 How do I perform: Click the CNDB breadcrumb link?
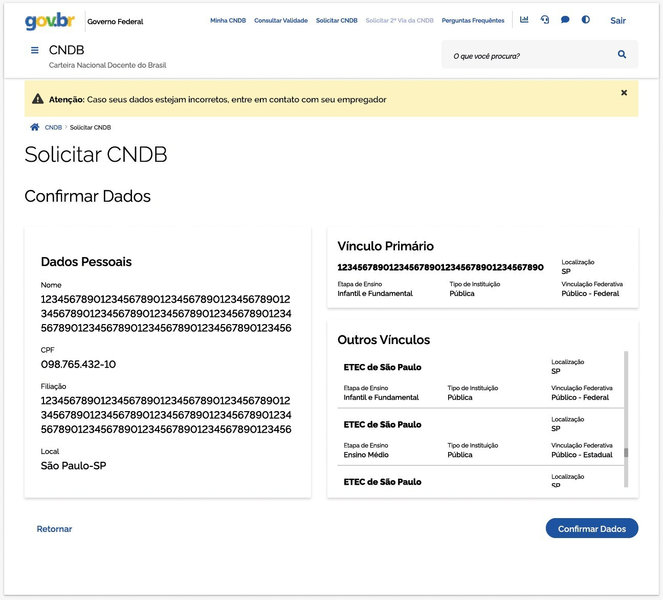(53, 128)
